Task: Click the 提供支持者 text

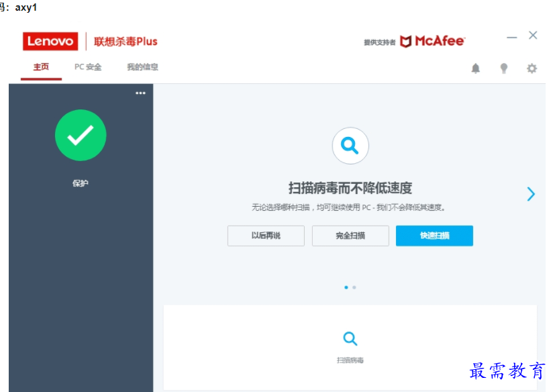Action: [379, 42]
